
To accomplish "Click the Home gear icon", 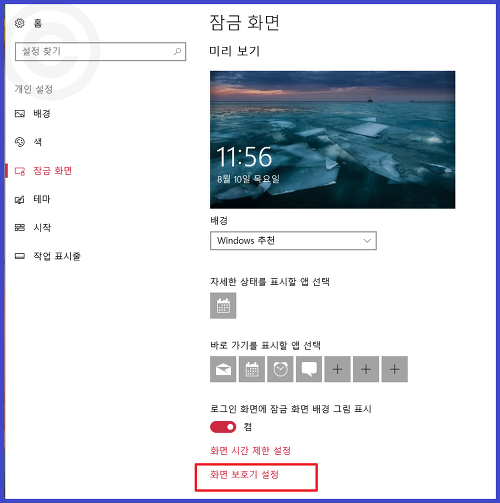I will click(20, 23).
